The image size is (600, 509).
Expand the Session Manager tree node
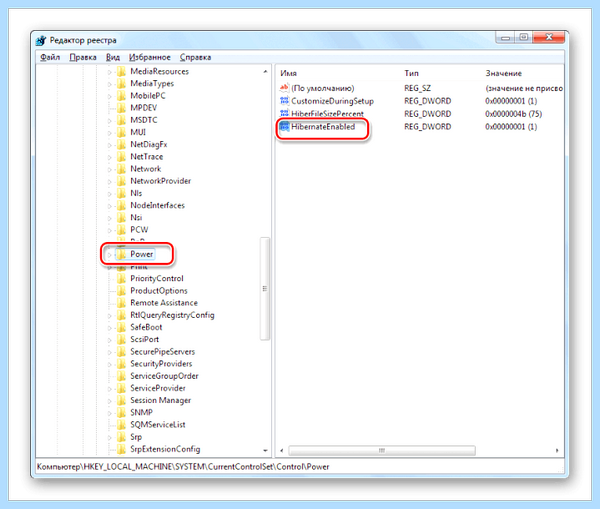109,401
